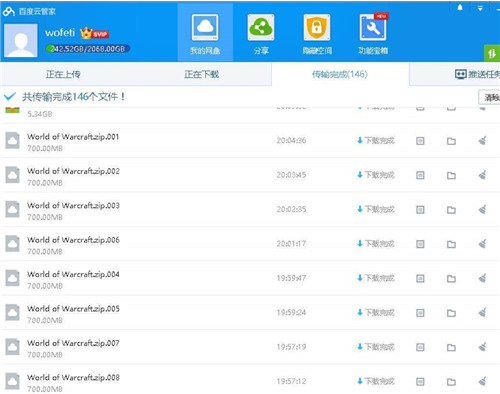Open containing folder for World of Warcraft.zip.004
The image size is (500, 394).
tap(451, 278)
